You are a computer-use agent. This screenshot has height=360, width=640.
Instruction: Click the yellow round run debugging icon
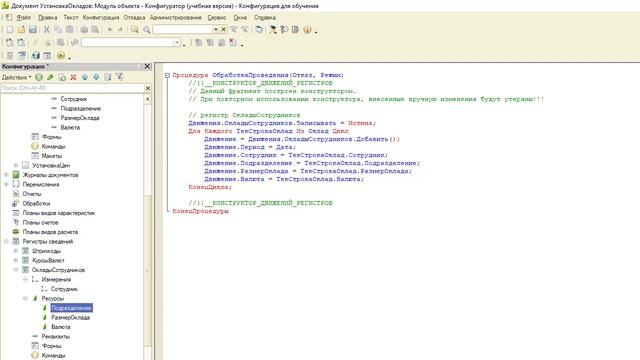(61, 56)
